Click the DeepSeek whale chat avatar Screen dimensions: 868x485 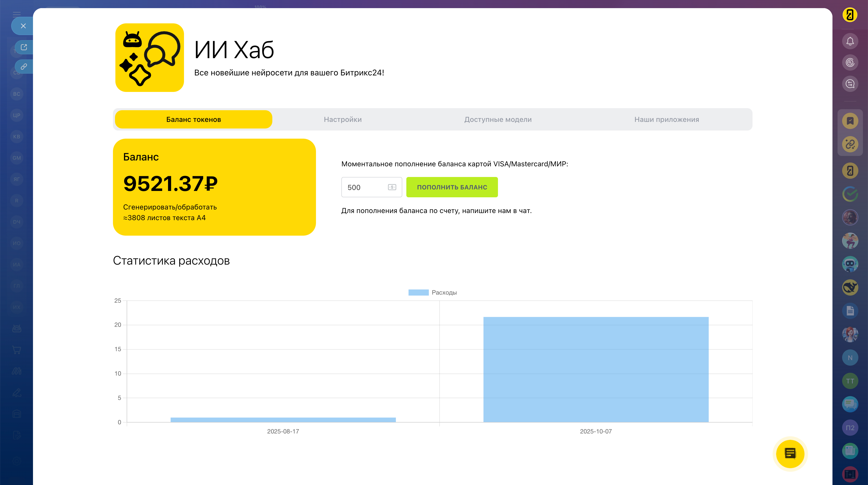tap(850, 287)
